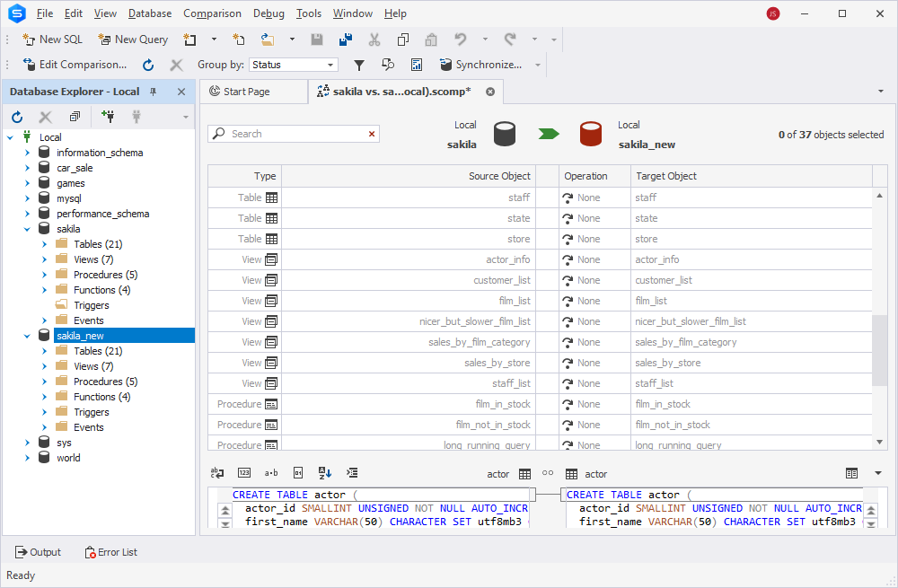The width and height of the screenshot is (898, 588).
Task: Switch to the Start Page tab
Action: tap(246, 92)
